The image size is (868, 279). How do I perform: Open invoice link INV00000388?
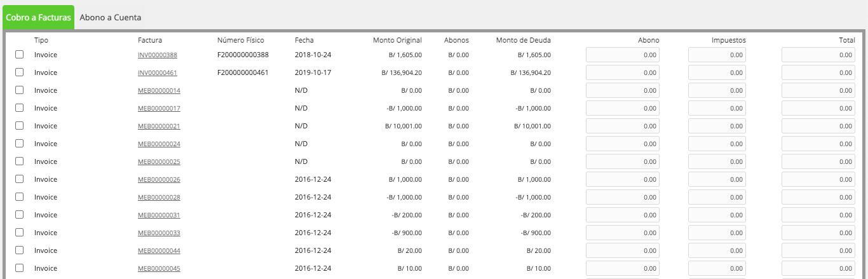pos(158,55)
